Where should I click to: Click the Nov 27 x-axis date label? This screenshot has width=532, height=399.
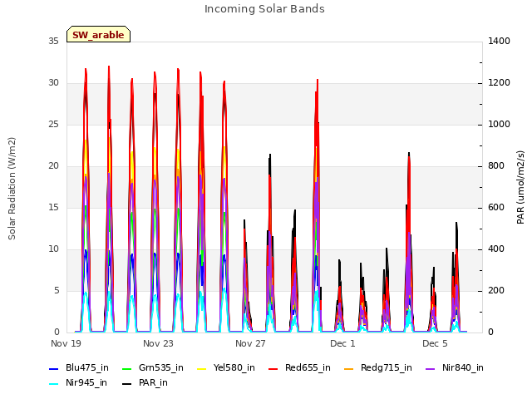pos(250,343)
